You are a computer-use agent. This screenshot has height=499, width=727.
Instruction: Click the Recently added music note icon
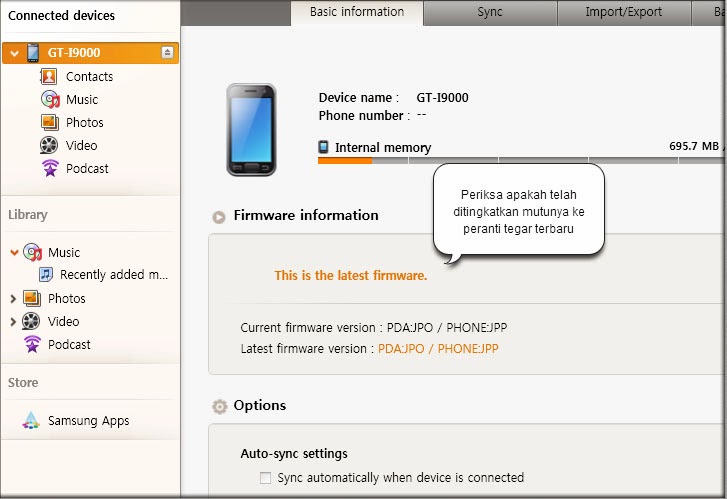pos(45,275)
